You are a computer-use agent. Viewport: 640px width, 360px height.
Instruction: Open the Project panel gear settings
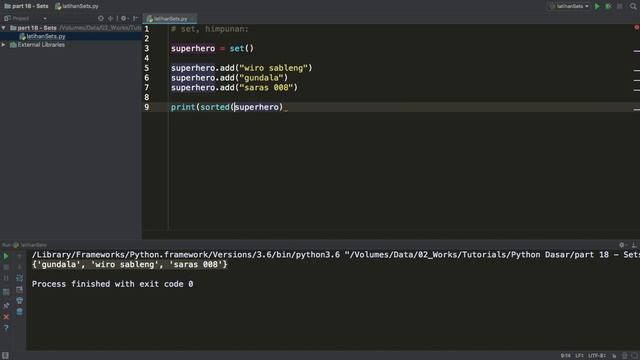[124, 18]
